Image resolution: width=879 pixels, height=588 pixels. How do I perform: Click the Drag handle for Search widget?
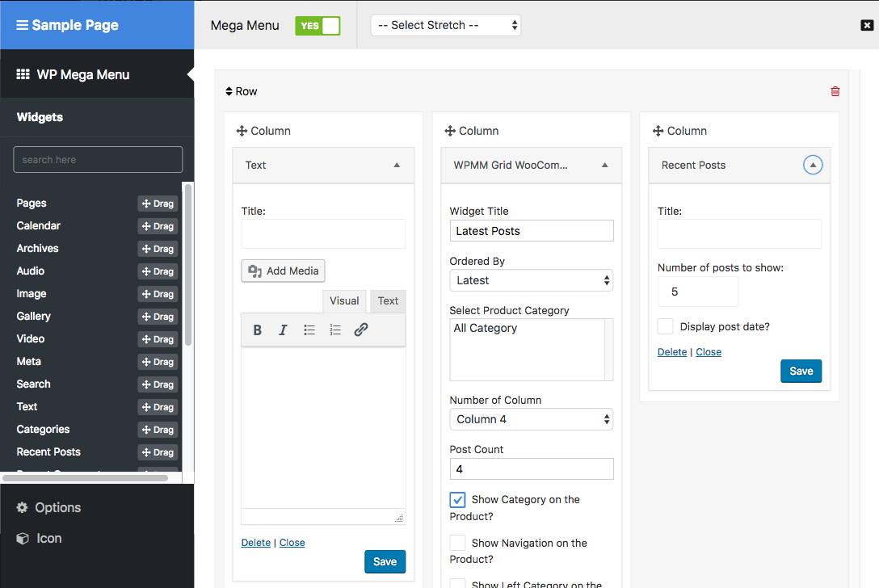158,384
